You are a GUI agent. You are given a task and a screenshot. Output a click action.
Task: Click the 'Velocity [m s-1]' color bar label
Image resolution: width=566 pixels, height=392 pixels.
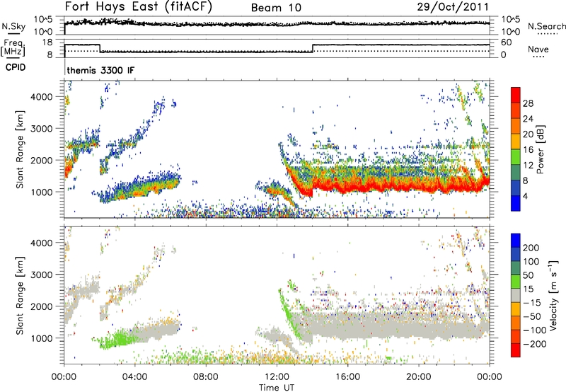click(x=553, y=295)
